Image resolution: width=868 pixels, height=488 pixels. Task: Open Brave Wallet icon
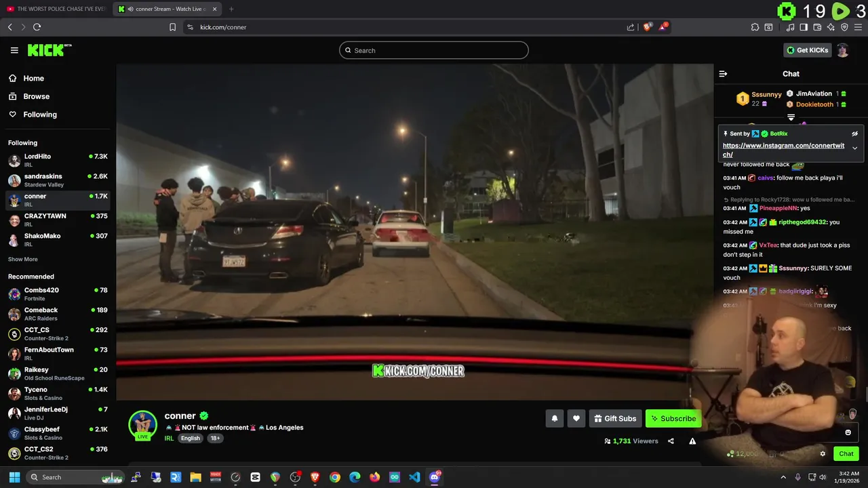pos(817,27)
